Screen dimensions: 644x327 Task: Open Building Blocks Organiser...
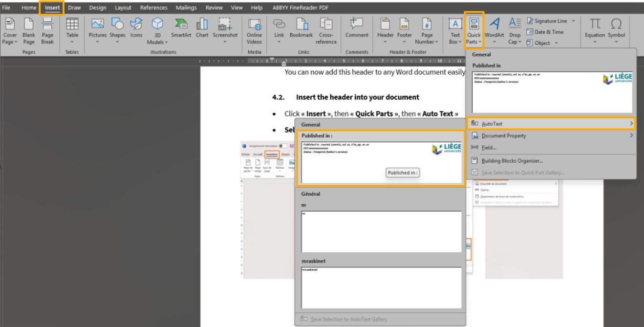coord(552,160)
